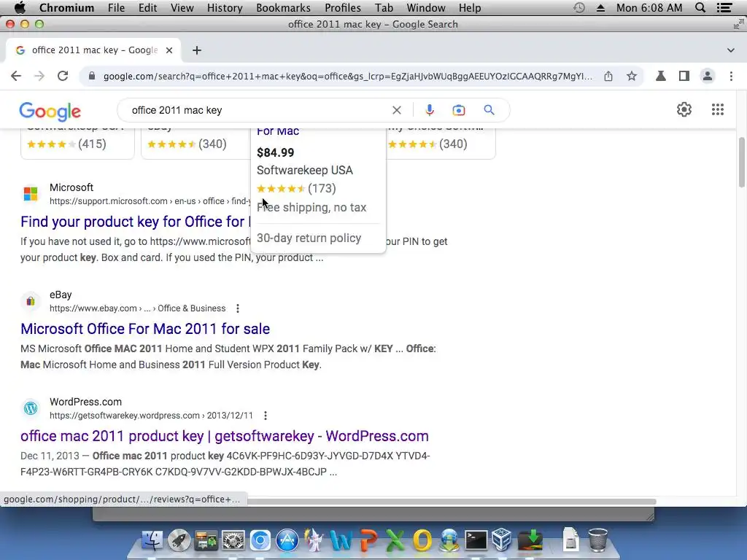Open Google quick settings gear
747x560 pixels.
[684, 109]
